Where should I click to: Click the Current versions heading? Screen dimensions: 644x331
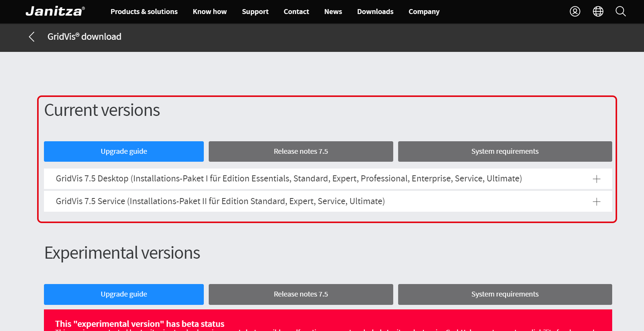(x=102, y=110)
